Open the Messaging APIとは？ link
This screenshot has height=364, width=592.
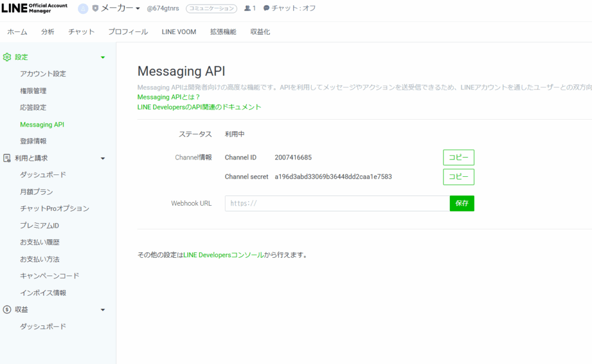coord(168,97)
